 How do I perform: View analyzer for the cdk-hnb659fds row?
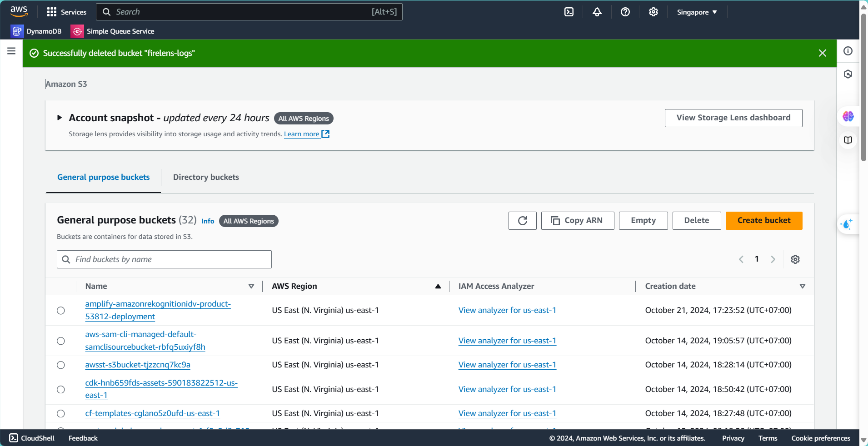(x=507, y=389)
